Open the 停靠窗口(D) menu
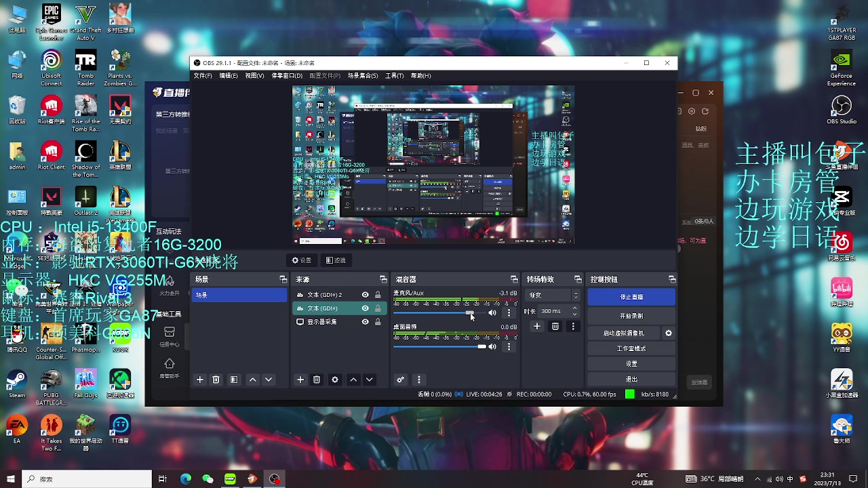This screenshot has height=488, width=868. [x=287, y=76]
